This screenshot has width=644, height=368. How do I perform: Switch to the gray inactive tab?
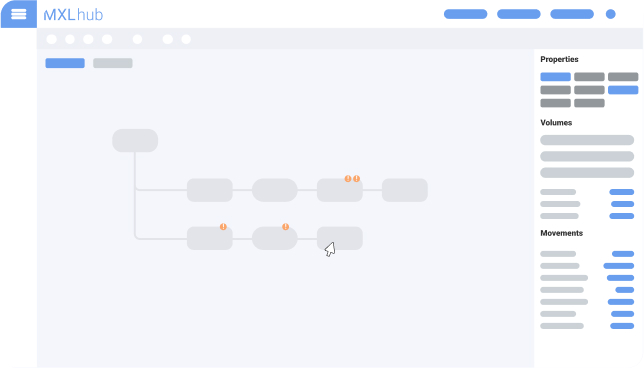tap(113, 63)
